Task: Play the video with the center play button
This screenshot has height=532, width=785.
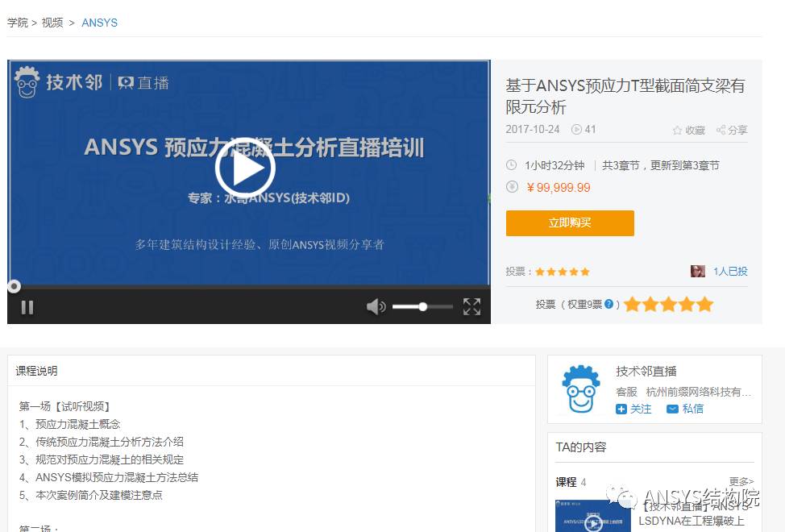Action: pos(245,168)
